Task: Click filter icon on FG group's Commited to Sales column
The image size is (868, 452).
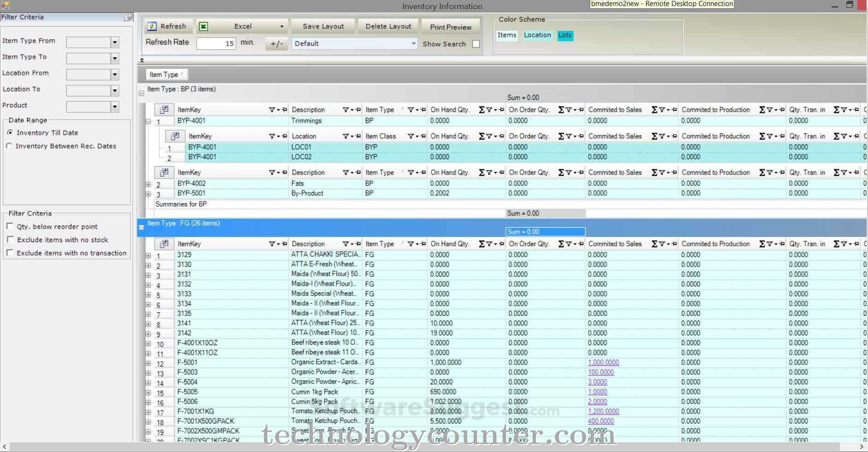Action: 662,244
